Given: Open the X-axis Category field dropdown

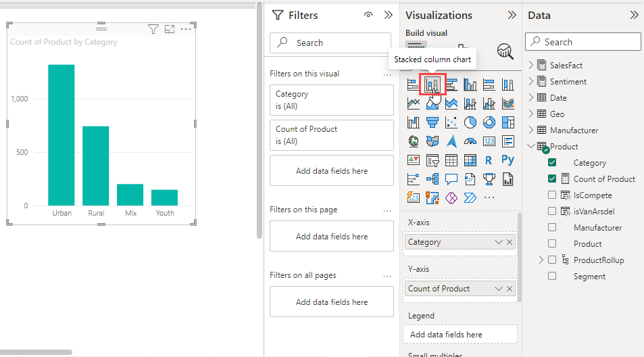Looking at the screenshot, I should coord(498,242).
